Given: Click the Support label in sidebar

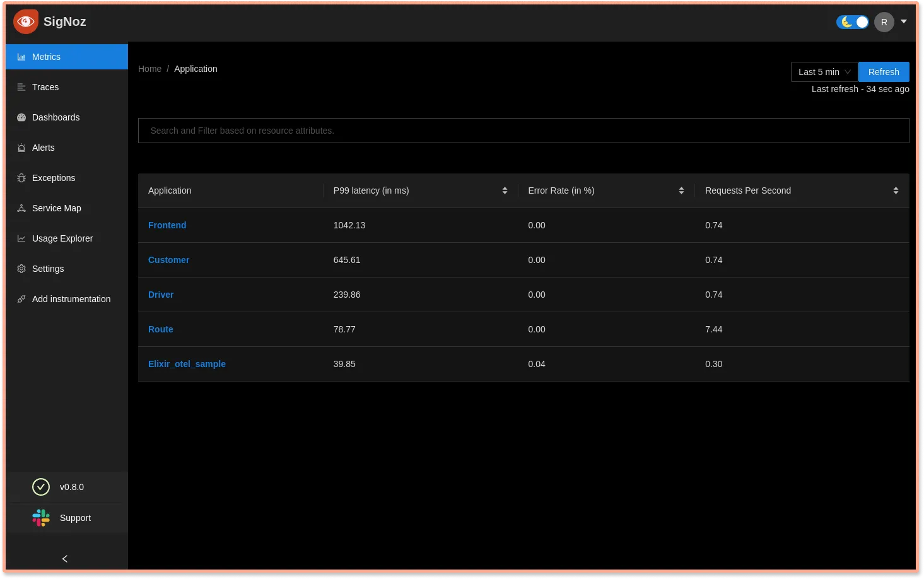Looking at the screenshot, I should [75, 518].
